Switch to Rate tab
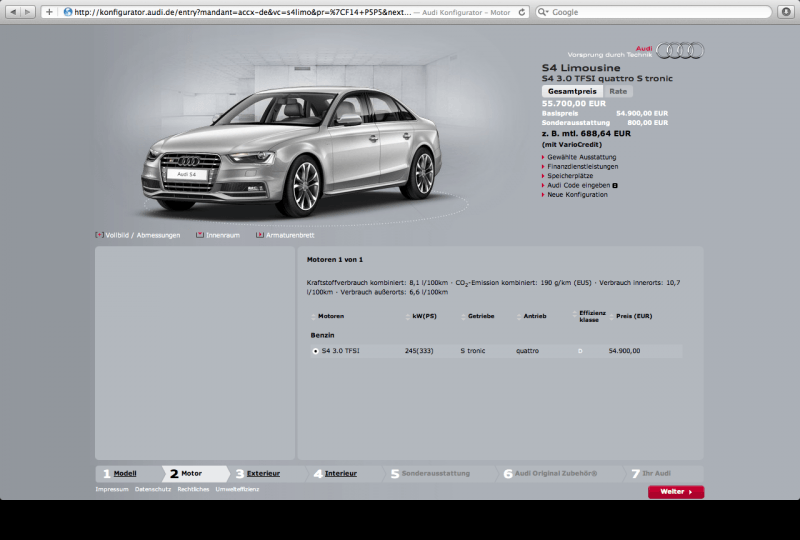 [618, 91]
